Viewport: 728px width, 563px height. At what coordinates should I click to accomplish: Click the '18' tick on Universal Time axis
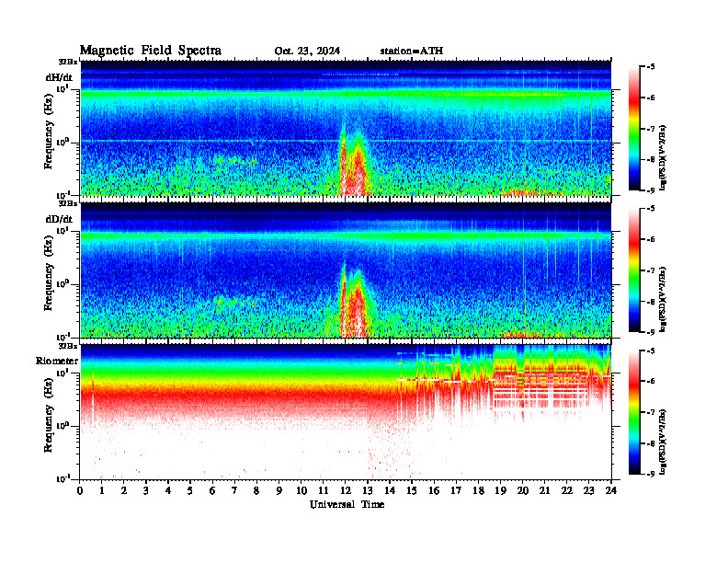pos(478,490)
